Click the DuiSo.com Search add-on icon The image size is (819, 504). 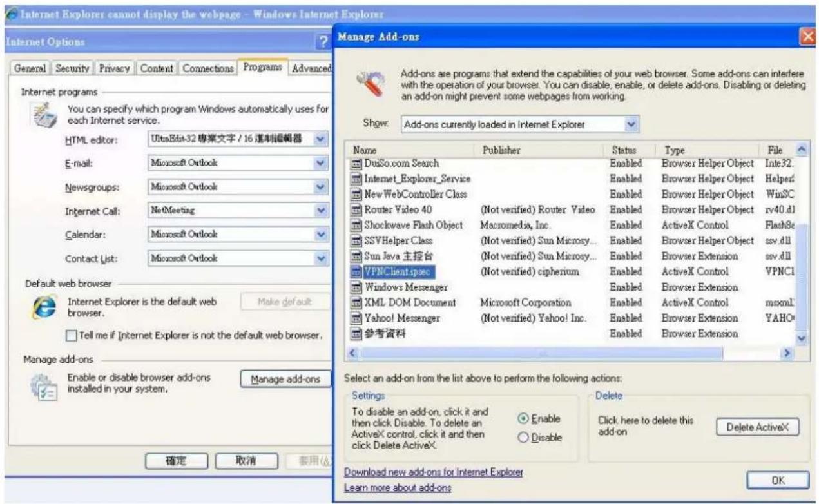(x=356, y=164)
